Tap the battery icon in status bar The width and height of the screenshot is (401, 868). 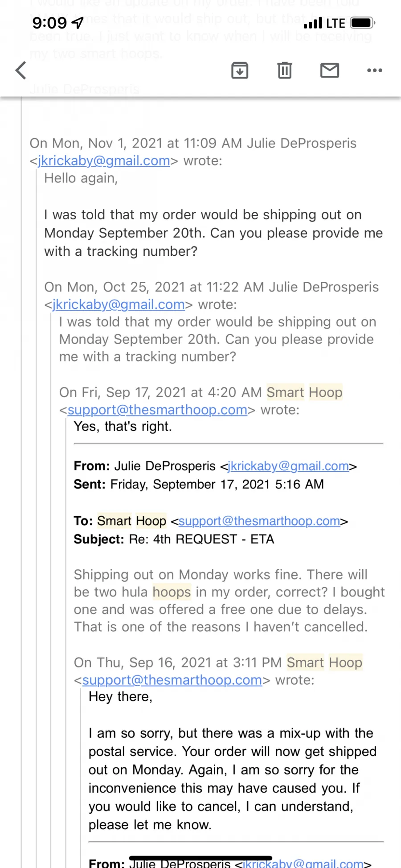(363, 23)
